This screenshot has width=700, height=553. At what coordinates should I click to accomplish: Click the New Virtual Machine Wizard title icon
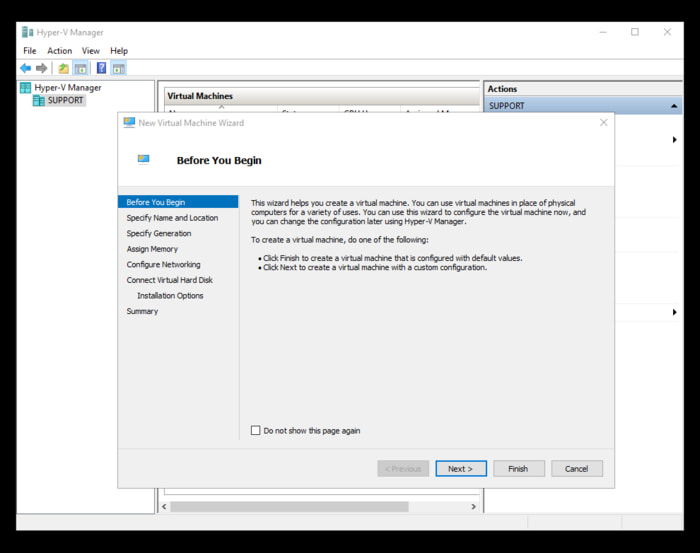(x=129, y=122)
